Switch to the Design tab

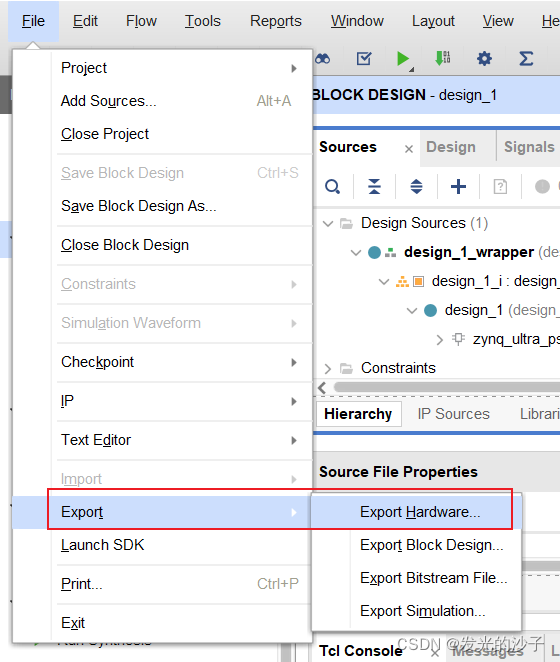click(x=451, y=147)
